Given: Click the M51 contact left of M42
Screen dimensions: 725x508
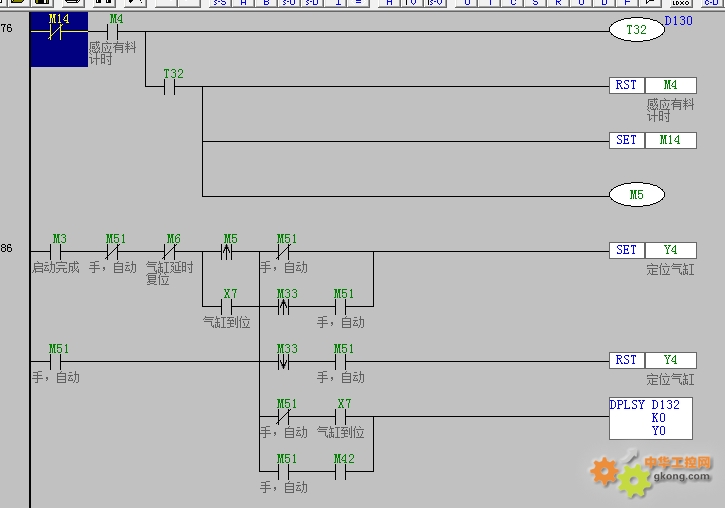Looking at the screenshot, I should pyautogui.click(x=283, y=471).
